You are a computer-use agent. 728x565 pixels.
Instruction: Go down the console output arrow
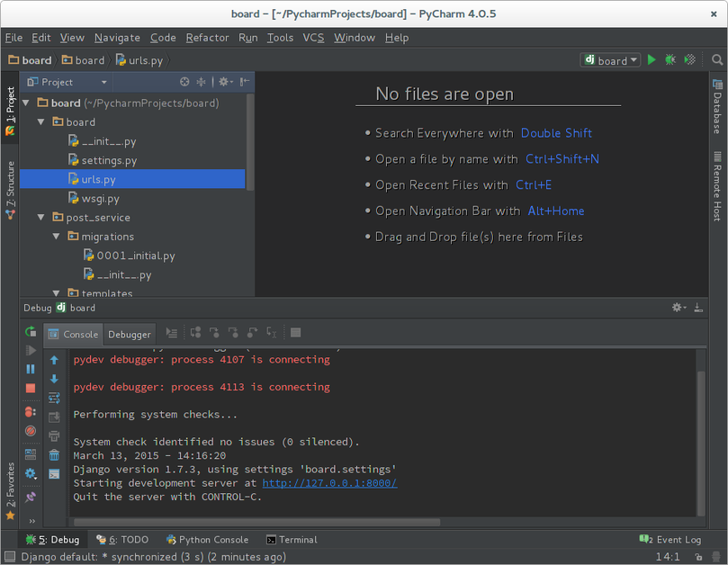coord(54,379)
